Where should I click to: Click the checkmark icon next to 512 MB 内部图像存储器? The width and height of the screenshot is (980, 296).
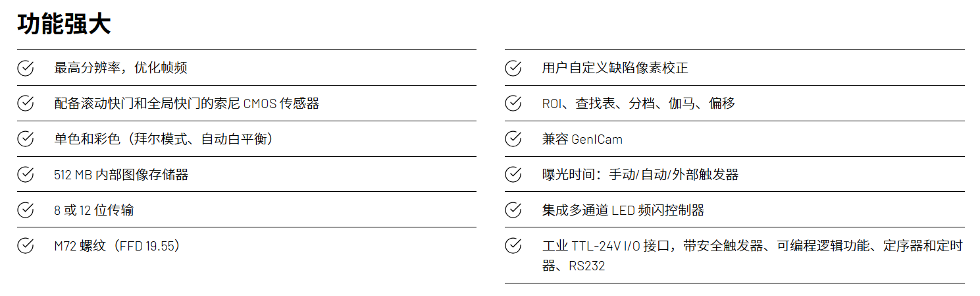pyautogui.click(x=25, y=175)
